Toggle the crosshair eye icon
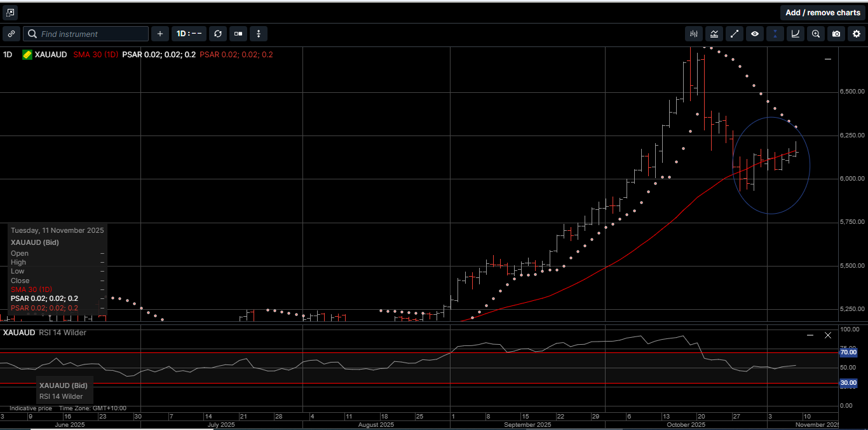Viewport: 868px width, 430px height. point(755,34)
